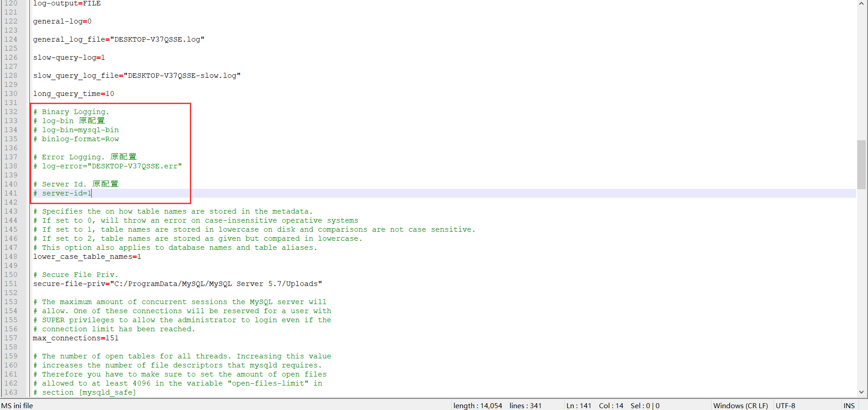Screen dimensions: 868x410
Task: Click the 'slow_query_log_file' setting line
Action: click(x=137, y=76)
